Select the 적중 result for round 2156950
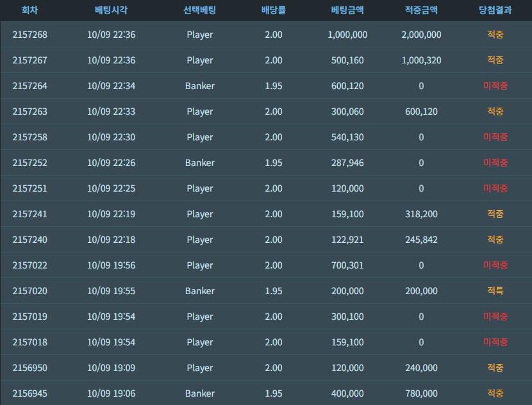The image size is (532, 405). pyautogui.click(x=495, y=368)
